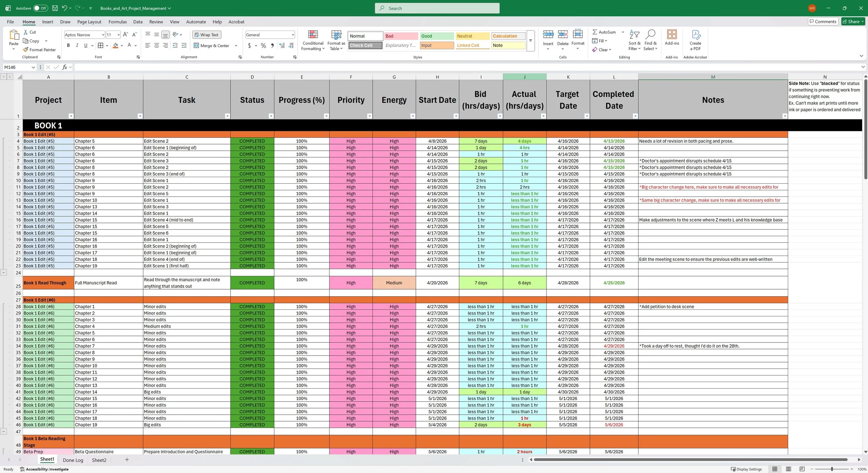Click Delete cells icon
The width and height of the screenshot is (868, 473).
point(563,40)
